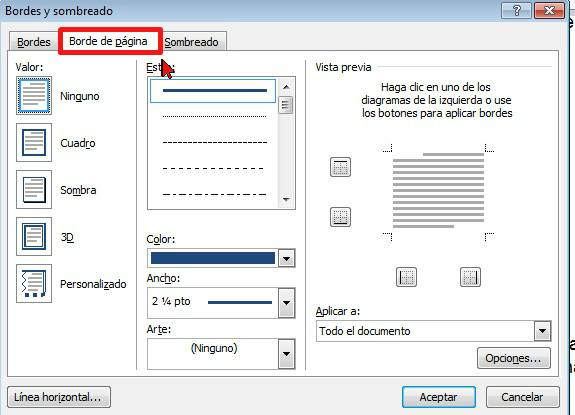Toggle the left border preview button
Image resolution: width=575 pixels, height=415 pixels.
(406, 277)
